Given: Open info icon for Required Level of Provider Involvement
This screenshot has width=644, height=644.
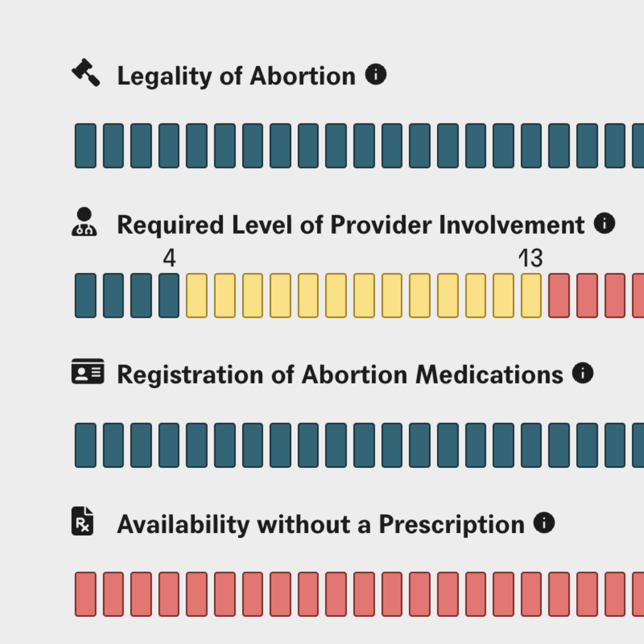Looking at the screenshot, I should coord(605,223).
